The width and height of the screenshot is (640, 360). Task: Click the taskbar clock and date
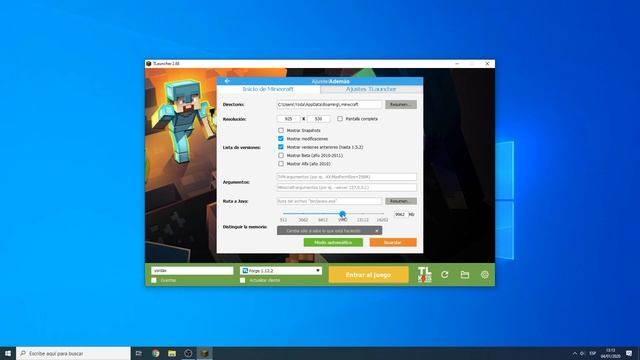[611, 353]
